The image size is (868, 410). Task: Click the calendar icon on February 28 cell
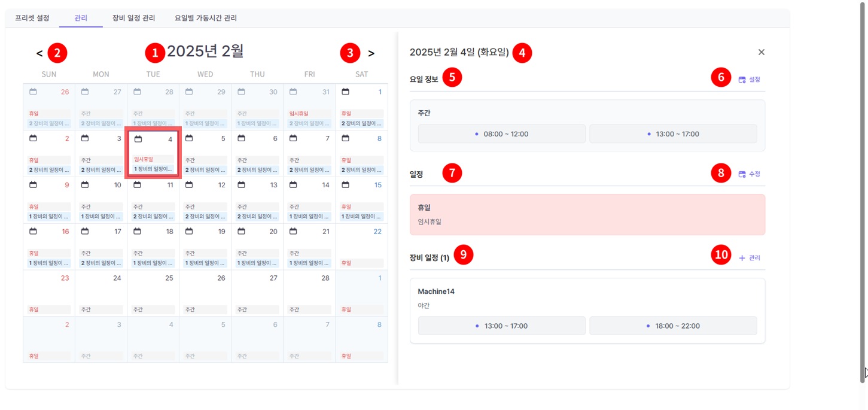(294, 278)
